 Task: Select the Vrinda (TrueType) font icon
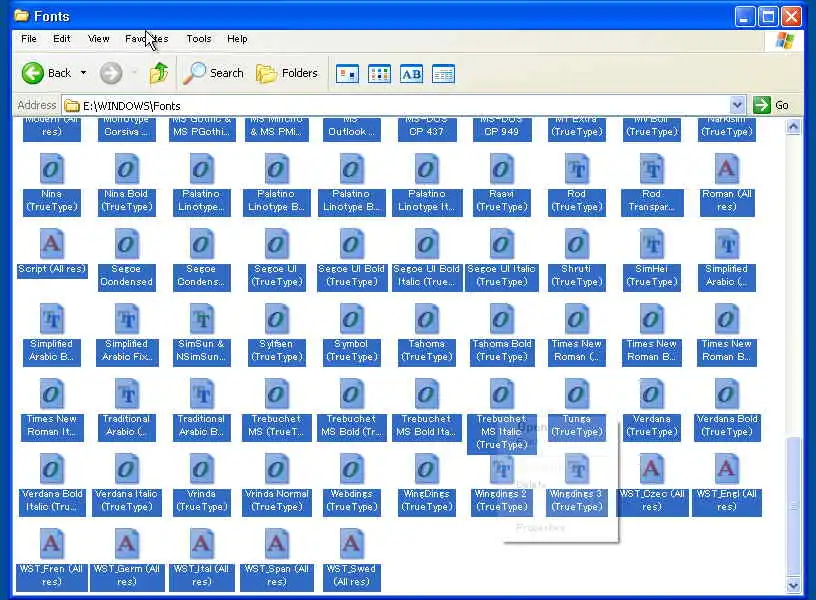[x=201, y=469]
